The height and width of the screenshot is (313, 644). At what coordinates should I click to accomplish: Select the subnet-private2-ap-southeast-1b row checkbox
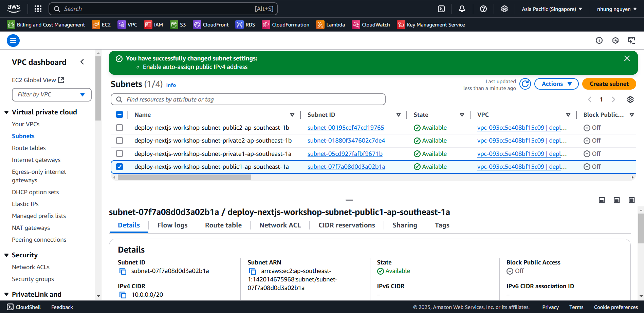[x=119, y=141]
